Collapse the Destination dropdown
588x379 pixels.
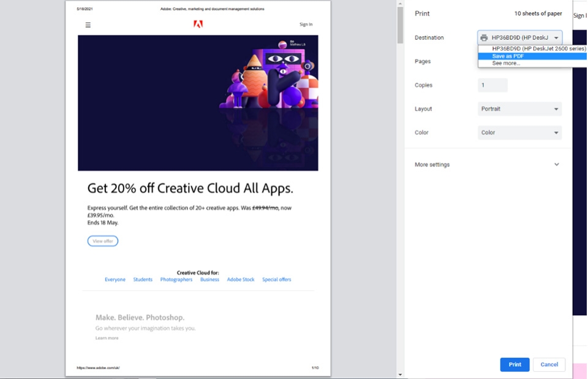point(556,37)
